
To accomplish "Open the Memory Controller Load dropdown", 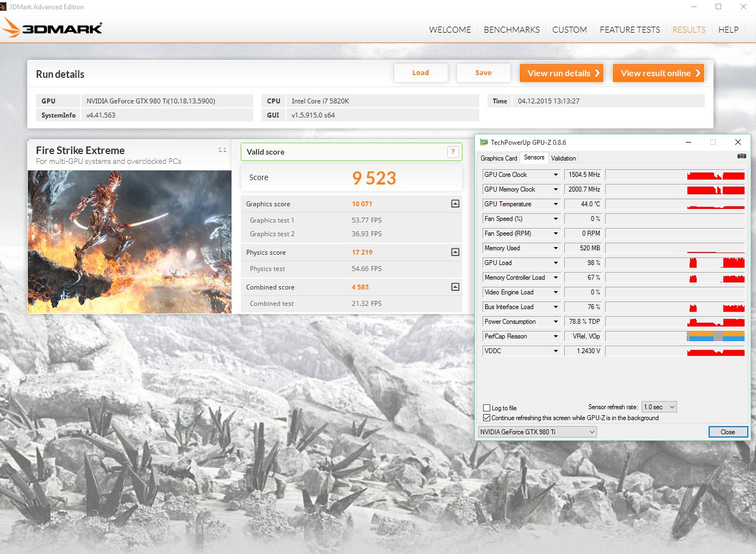I will 556,278.
